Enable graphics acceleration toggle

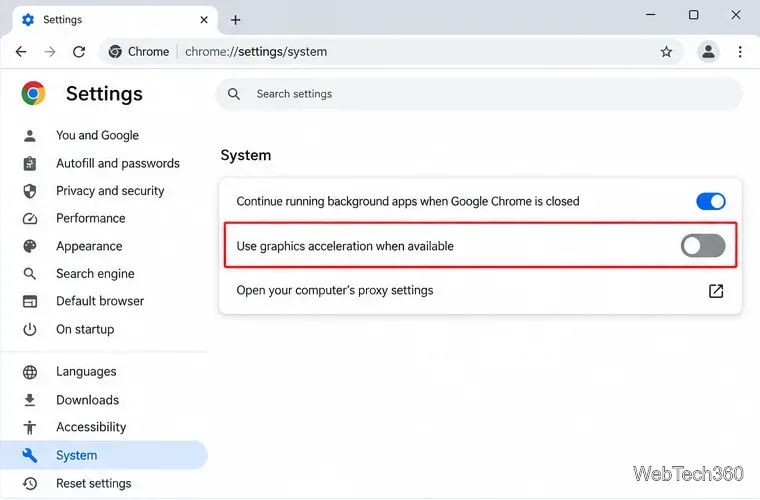point(703,246)
